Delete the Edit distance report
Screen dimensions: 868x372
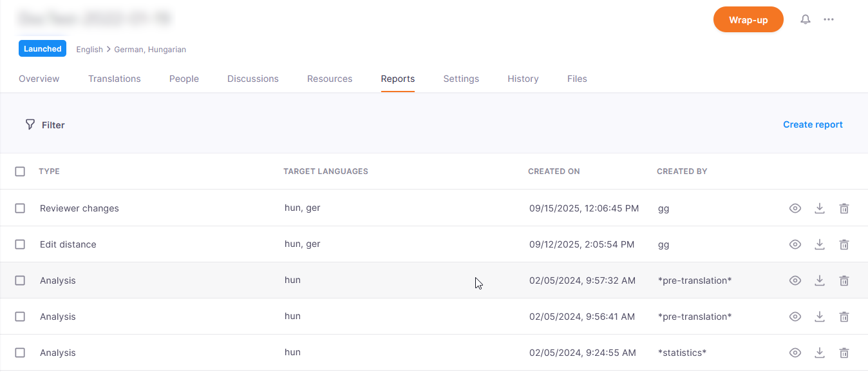(x=844, y=244)
